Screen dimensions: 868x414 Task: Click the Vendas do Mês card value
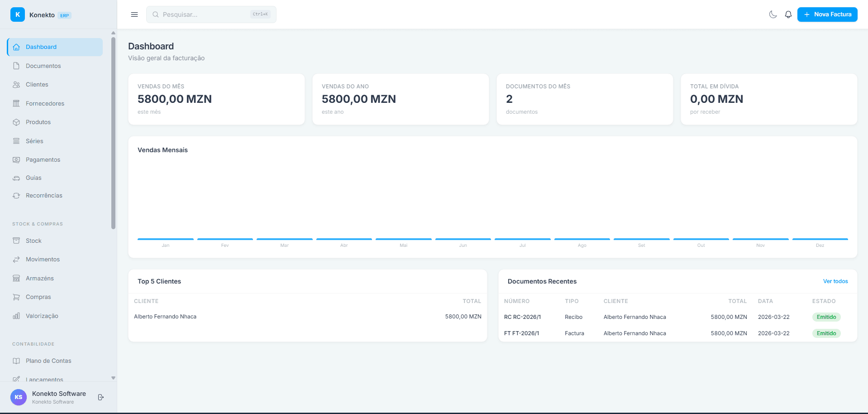(175, 99)
